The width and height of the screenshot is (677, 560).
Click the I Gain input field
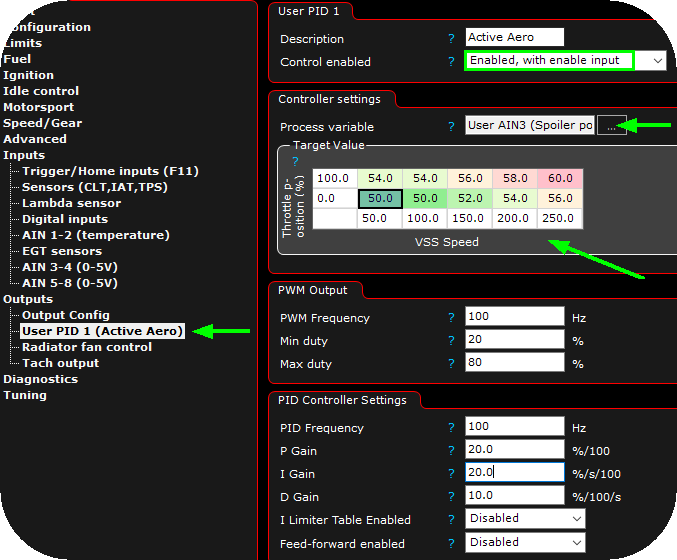coord(515,473)
